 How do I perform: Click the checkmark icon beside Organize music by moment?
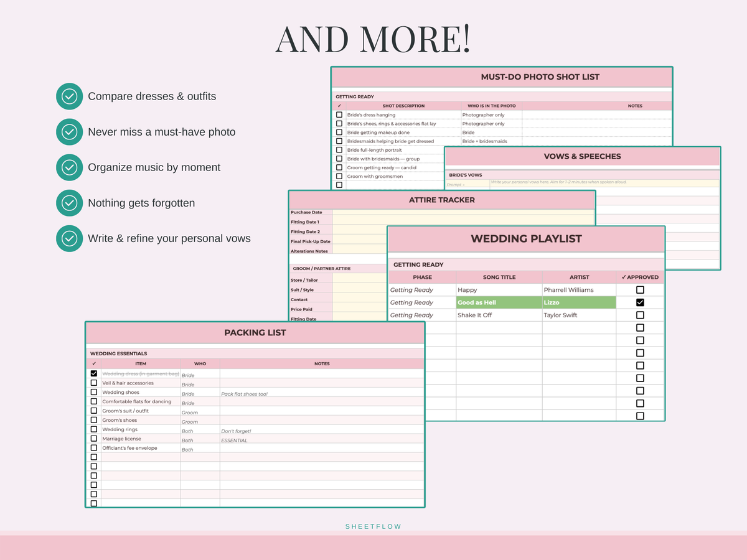[69, 167]
